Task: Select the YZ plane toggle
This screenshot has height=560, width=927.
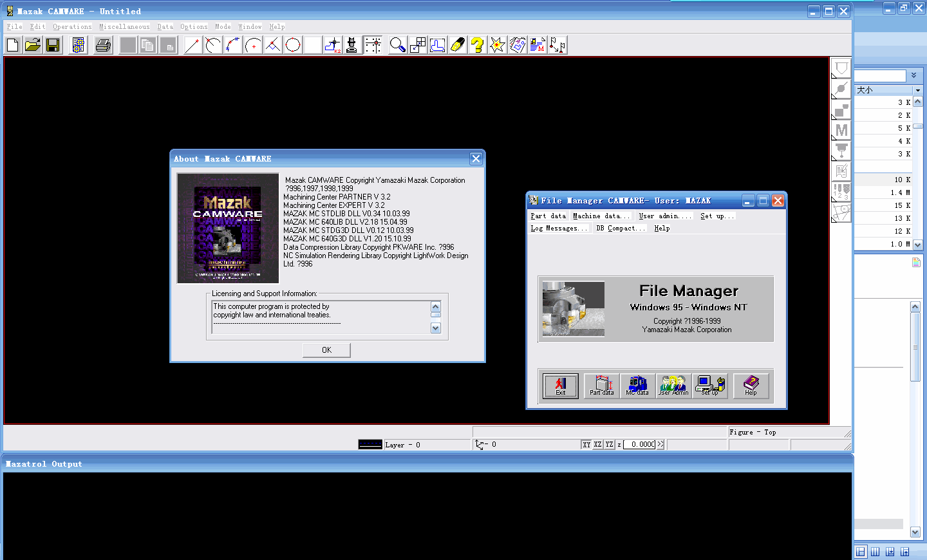Action: click(x=610, y=445)
